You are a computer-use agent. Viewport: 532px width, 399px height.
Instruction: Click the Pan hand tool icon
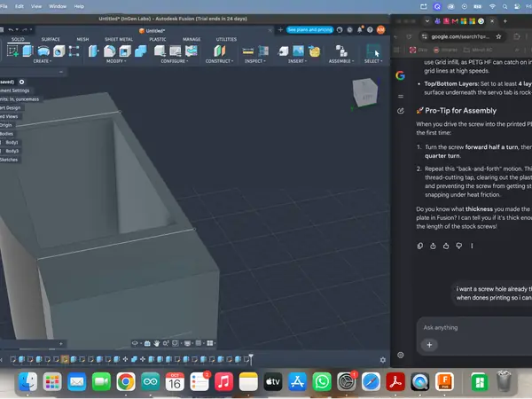coord(156,343)
